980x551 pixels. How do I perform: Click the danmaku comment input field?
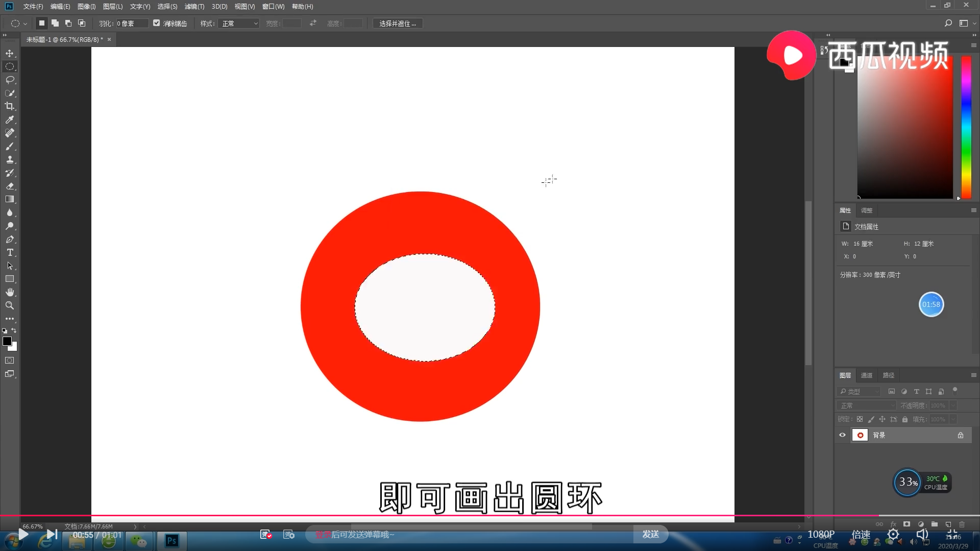click(x=459, y=534)
